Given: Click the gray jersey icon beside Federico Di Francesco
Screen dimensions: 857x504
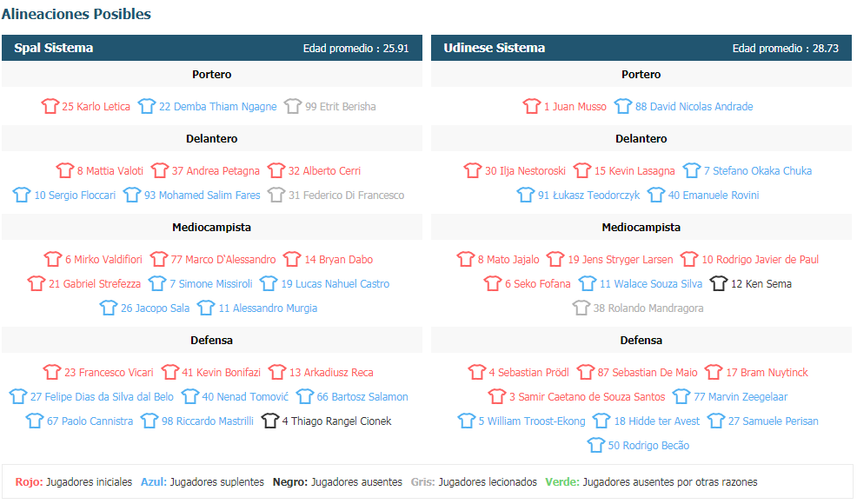Looking at the screenshot, I should 276,195.
